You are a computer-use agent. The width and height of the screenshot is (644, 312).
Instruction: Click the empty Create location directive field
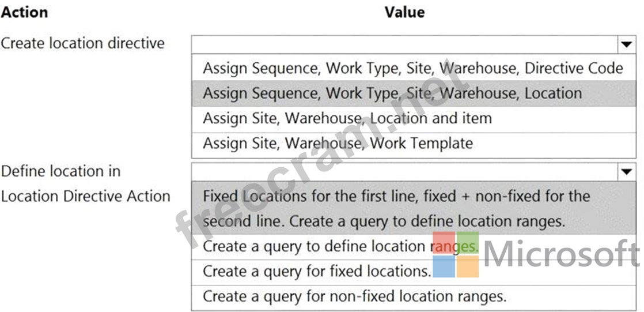(x=403, y=44)
